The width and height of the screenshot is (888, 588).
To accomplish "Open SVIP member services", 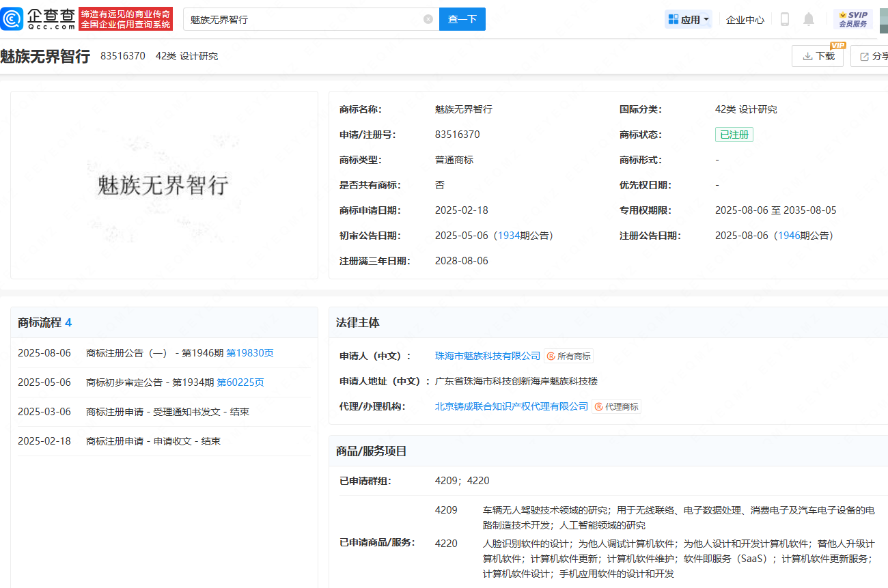I will [852, 19].
